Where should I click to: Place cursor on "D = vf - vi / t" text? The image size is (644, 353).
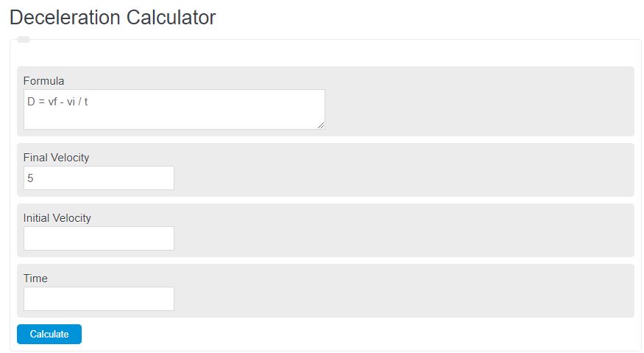58,102
